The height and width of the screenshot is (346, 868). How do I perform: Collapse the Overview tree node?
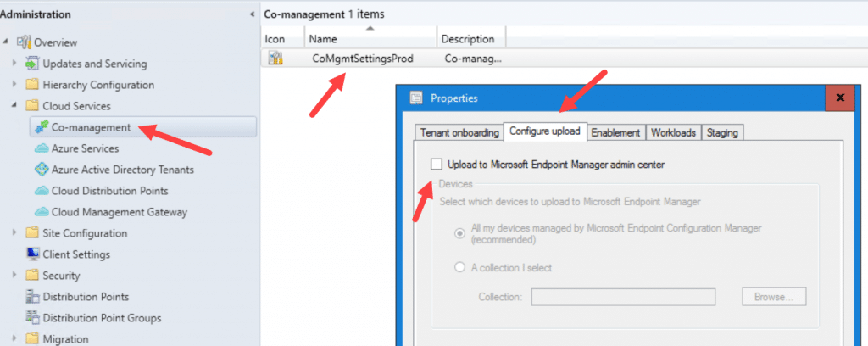pos(6,42)
